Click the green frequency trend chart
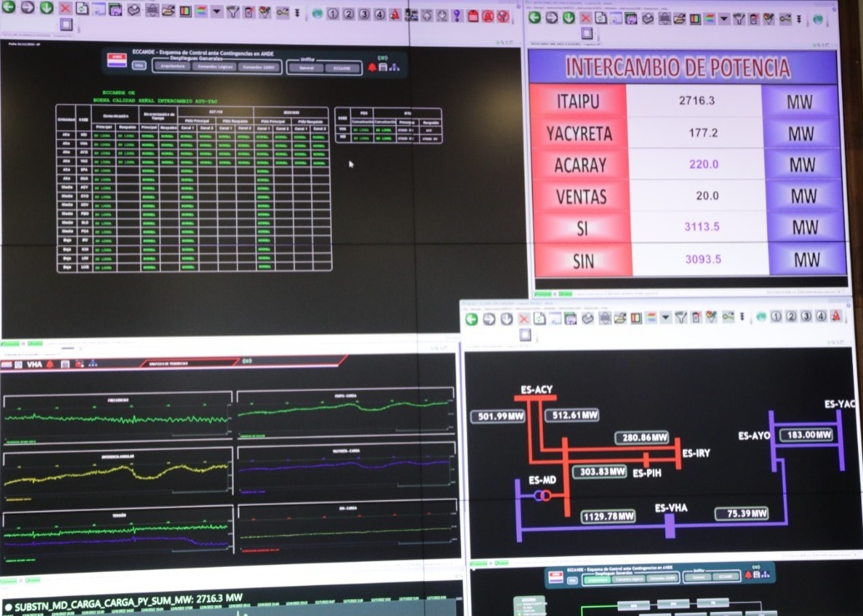863x616 pixels. pyautogui.click(x=118, y=418)
